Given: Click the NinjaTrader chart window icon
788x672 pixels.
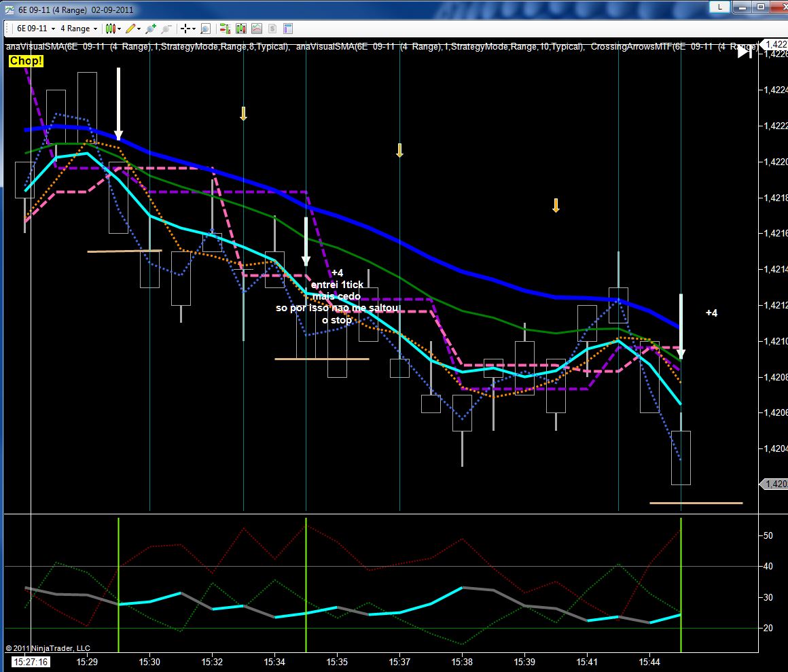Looking at the screenshot, I should pyautogui.click(x=9, y=10).
